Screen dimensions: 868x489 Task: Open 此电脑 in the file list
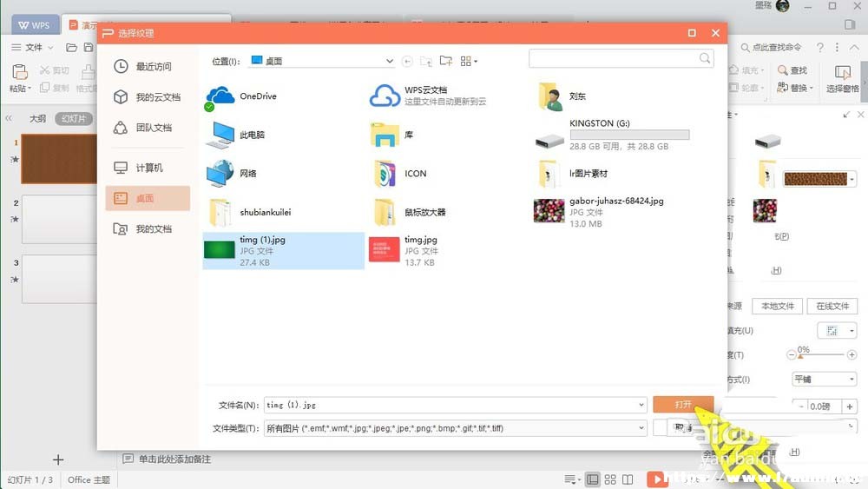235,135
